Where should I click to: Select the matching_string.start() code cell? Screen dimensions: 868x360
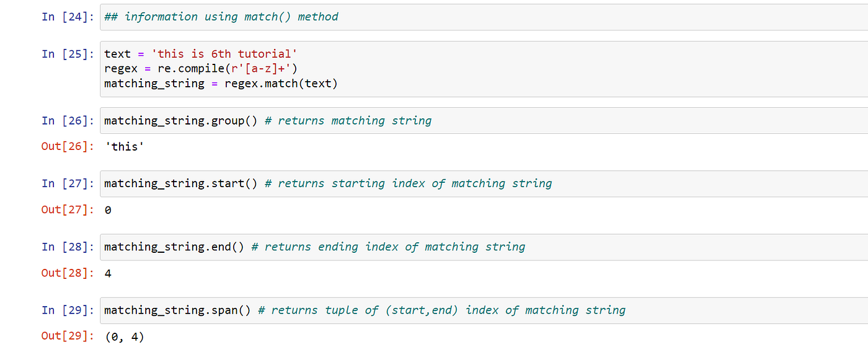coord(327,183)
